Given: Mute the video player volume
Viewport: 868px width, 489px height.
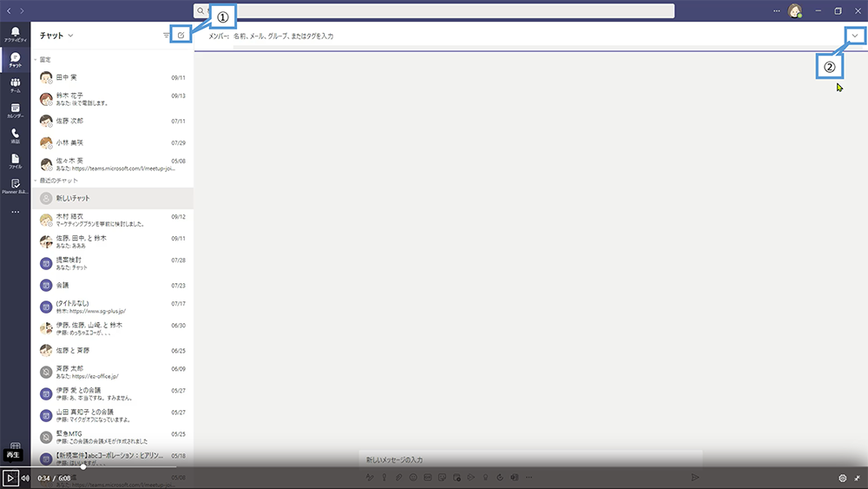Looking at the screenshot, I should (x=25, y=478).
